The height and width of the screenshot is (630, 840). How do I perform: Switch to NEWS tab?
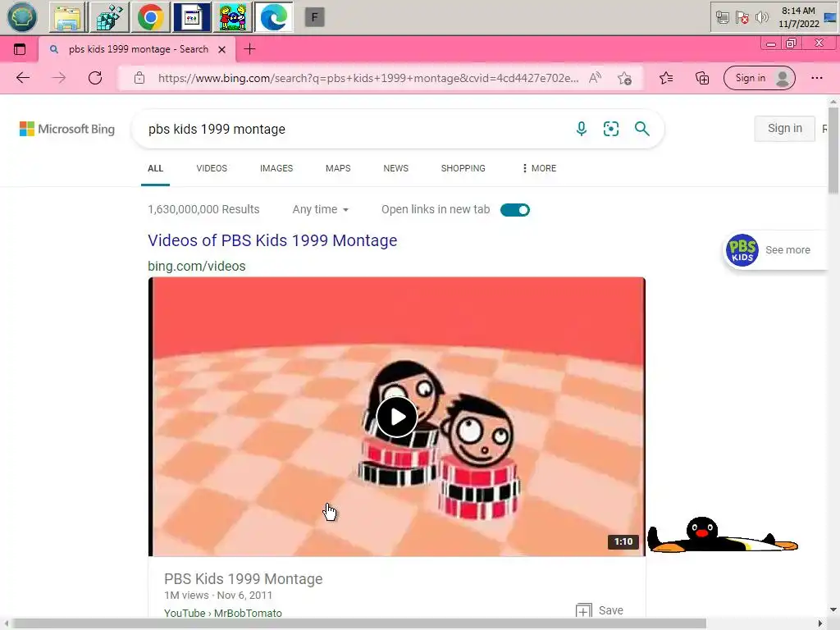point(396,168)
